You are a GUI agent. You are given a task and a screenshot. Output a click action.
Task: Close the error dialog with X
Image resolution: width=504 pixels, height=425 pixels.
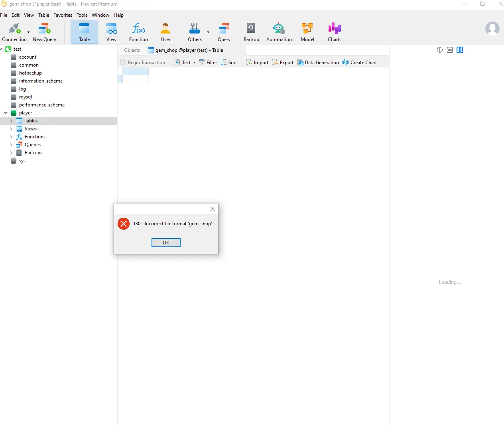(213, 209)
